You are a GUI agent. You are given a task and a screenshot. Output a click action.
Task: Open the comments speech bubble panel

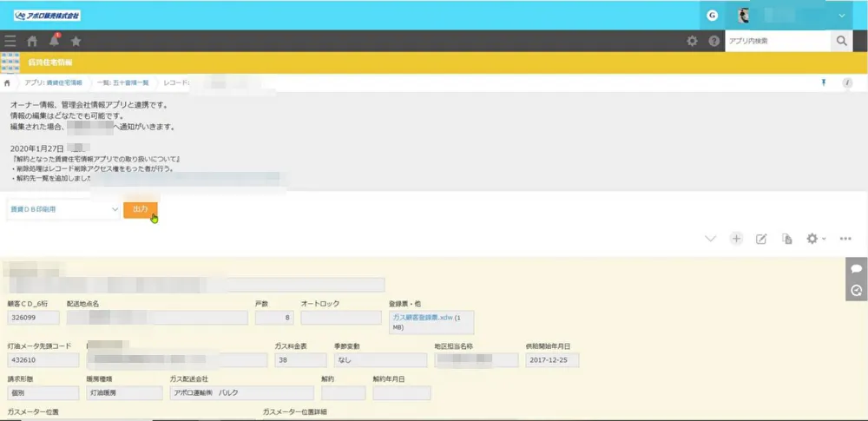point(856,269)
